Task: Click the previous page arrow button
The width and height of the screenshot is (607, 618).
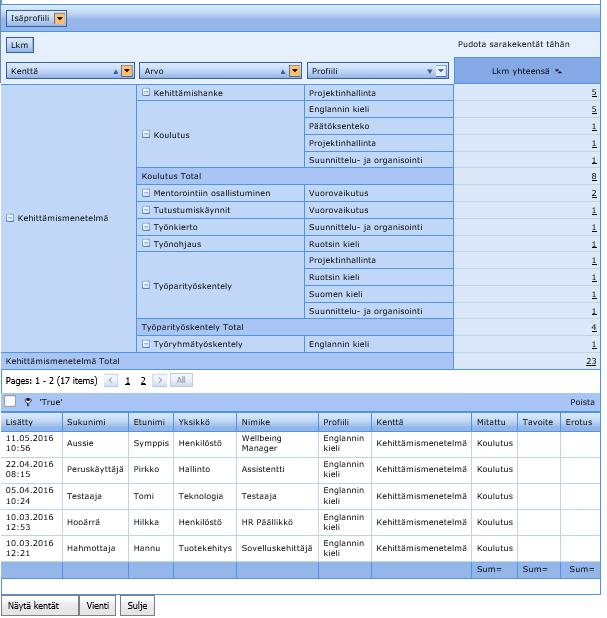Action: 111,380
